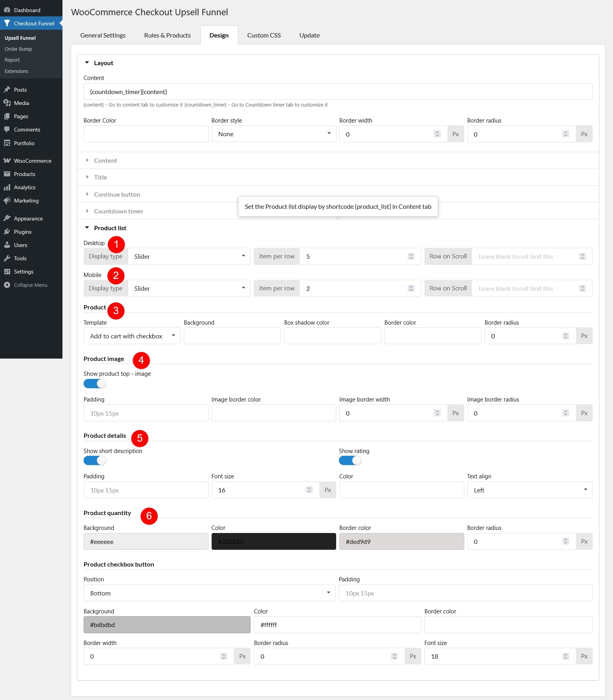613x700 pixels.
Task: Click the Posts pin icon
Action: pos(7,90)
